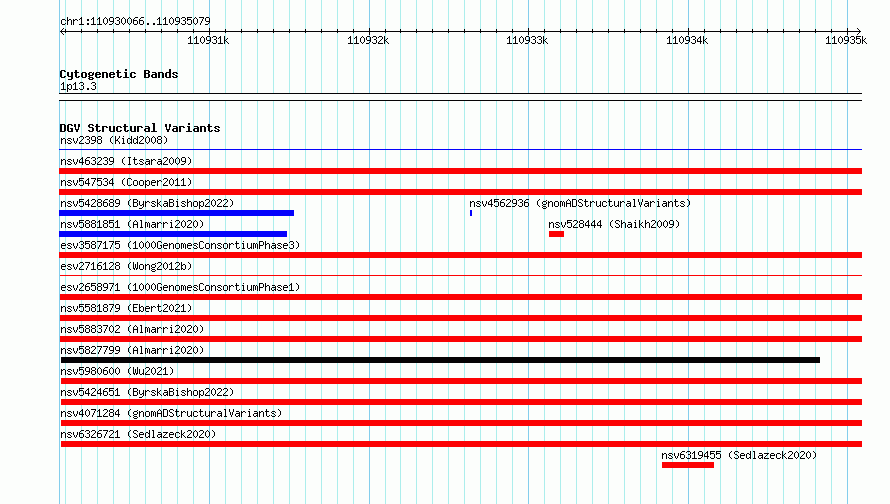Open the nsv547534 (Cooper2011) variant label
The image size is (890, 504).
tap(126, 182)
